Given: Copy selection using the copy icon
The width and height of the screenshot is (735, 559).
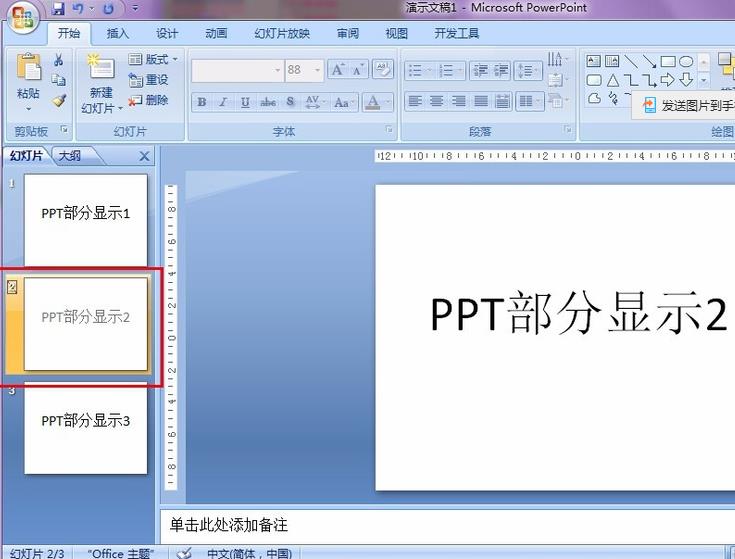Looking at the screenshot, I should point(59,80).
